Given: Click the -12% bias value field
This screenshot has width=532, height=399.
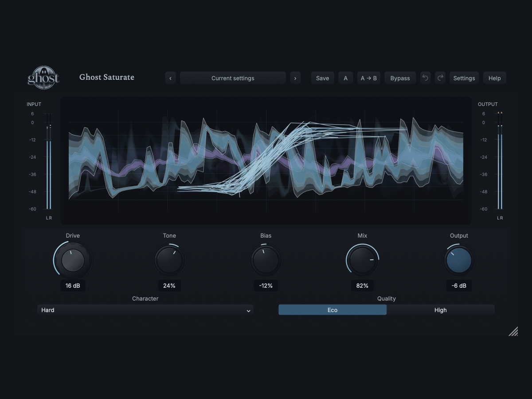Looking at the screenshot, I should 266,286.
